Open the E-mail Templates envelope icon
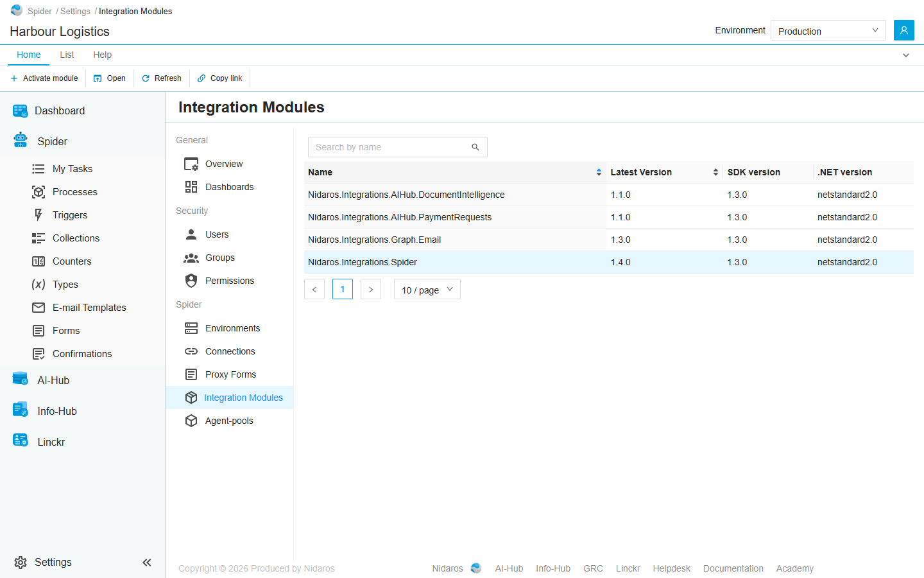This screenshot has height=578, width=924. (x=38, y=308)
